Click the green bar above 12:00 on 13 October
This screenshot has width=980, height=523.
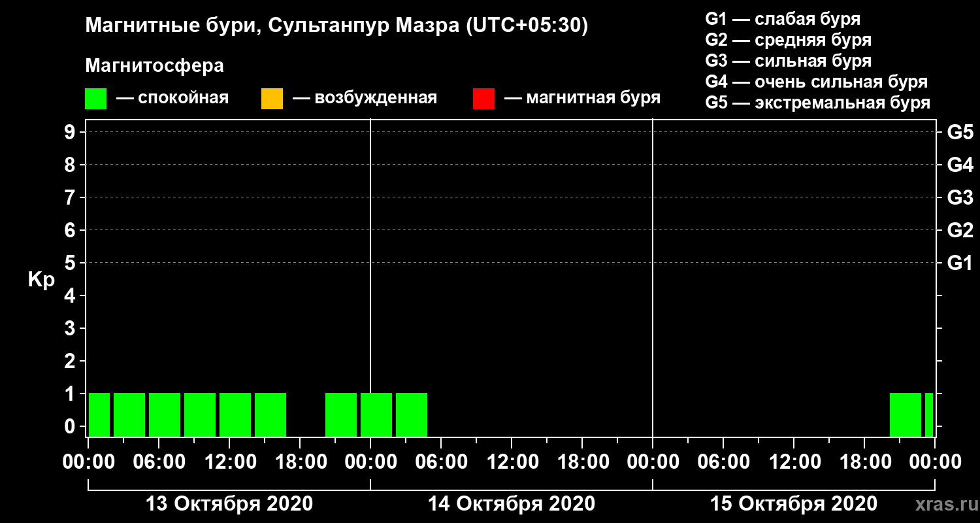tap(235, 414)
